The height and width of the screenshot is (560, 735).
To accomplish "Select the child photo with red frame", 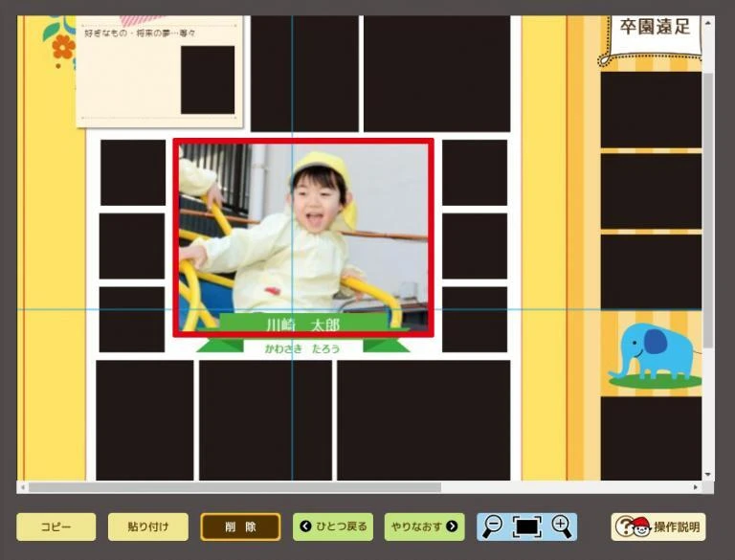I will pos(303,237).
